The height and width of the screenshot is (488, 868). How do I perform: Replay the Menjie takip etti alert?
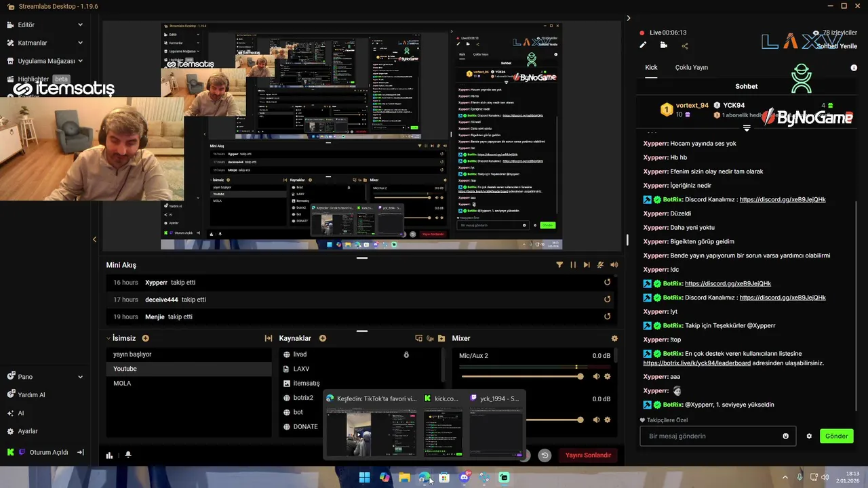[x=607, y=317]
